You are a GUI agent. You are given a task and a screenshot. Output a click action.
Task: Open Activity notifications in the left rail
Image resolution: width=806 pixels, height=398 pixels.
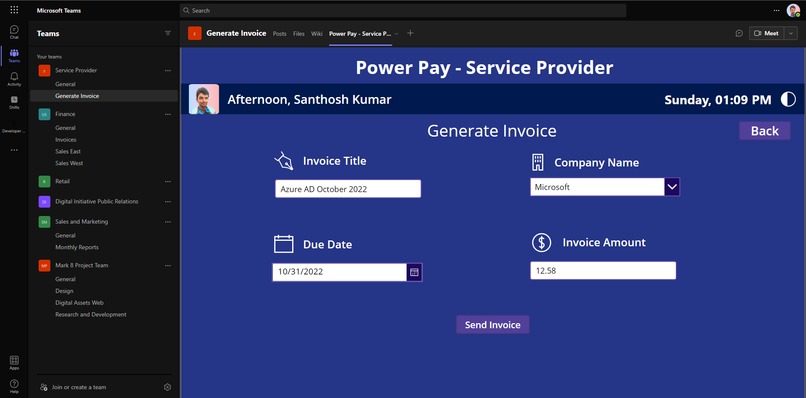14,79
